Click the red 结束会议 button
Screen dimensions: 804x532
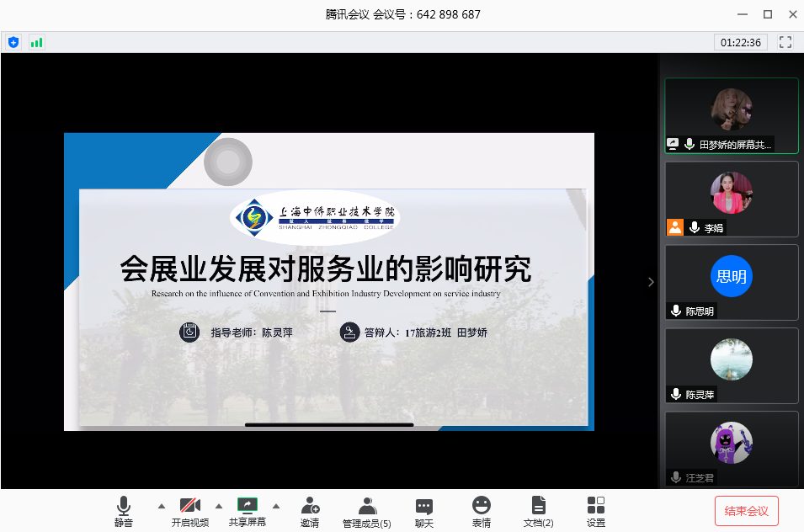746,511
